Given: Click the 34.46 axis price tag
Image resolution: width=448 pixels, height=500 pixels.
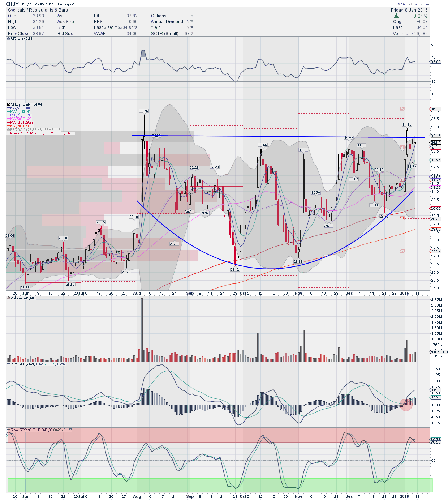Looking at the screenshot, I should click(436, 136).
